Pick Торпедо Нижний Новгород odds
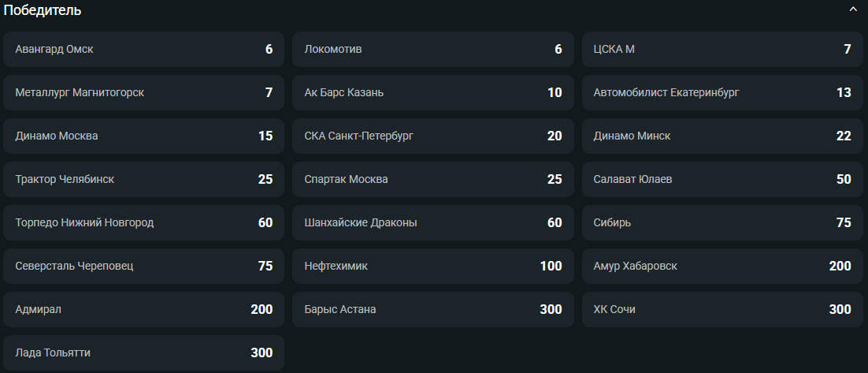The height and width of the screenshot is (373, 868). click(144, 223)
